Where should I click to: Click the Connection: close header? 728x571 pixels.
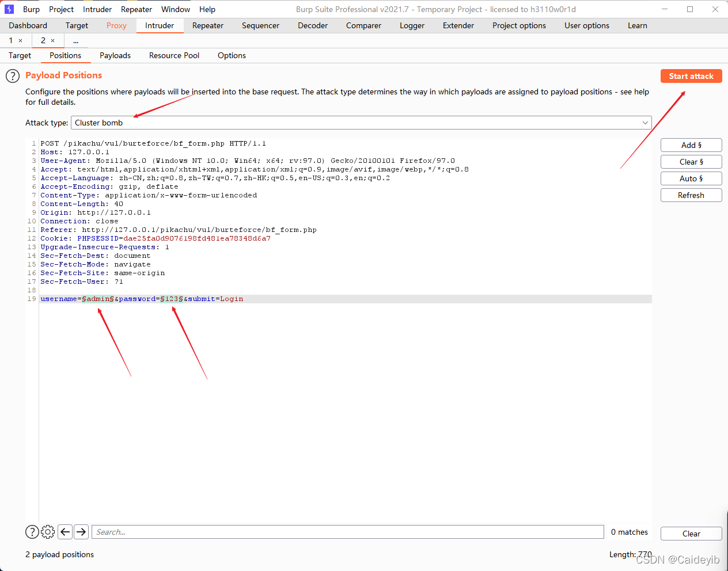(x=79, y=221)
